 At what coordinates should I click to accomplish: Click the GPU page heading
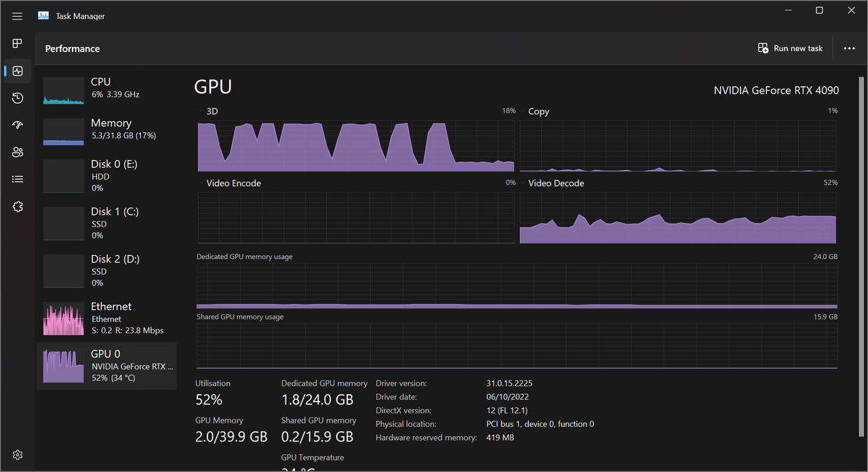point(213,87)
